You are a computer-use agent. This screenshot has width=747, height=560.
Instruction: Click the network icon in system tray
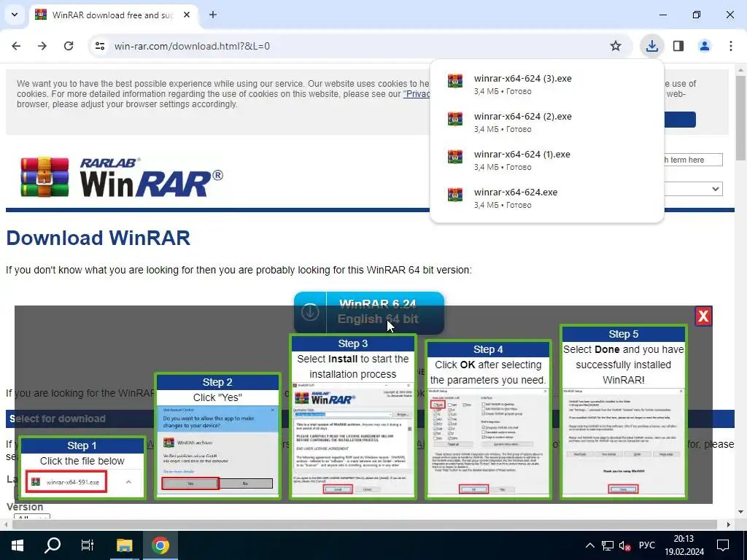608,545
